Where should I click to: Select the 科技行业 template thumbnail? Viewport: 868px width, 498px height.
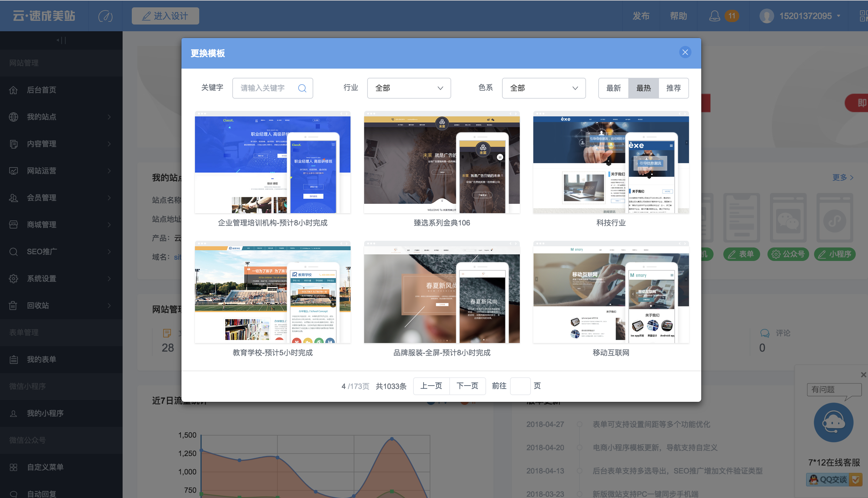point(611,162)
